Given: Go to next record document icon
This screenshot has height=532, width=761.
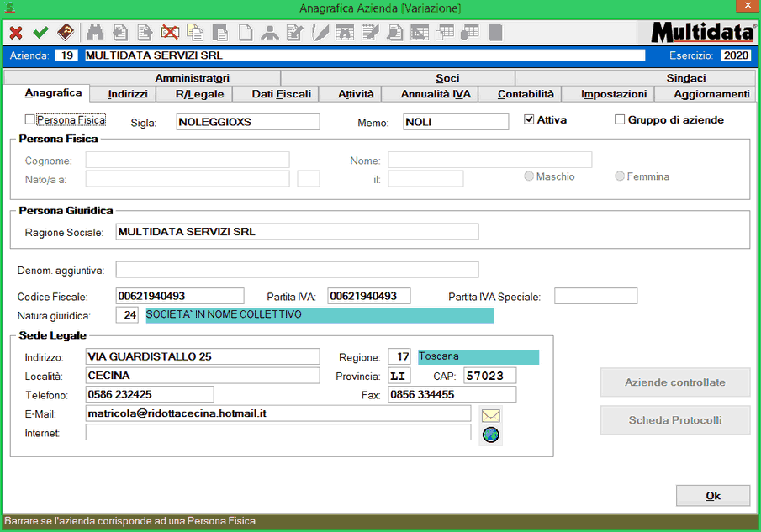Looking at the screenshot, I should [145, 33].
